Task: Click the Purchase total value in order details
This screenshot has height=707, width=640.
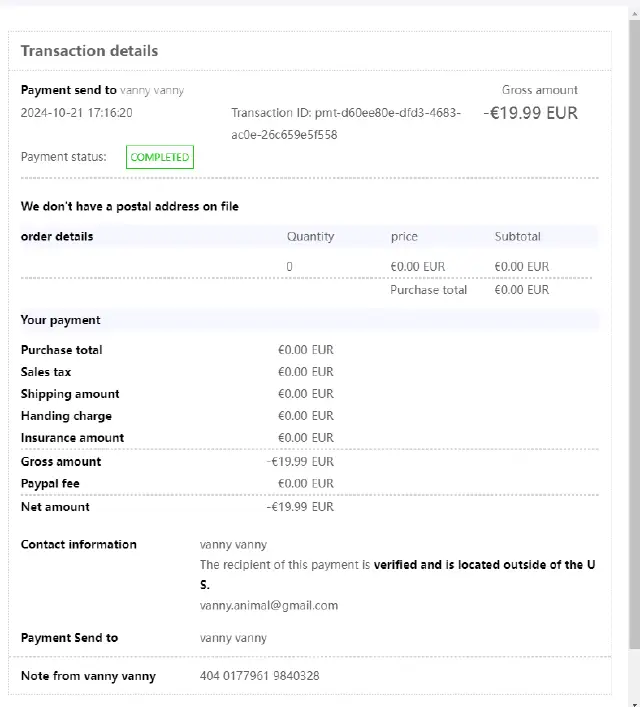Action: [x=521, y=290]
